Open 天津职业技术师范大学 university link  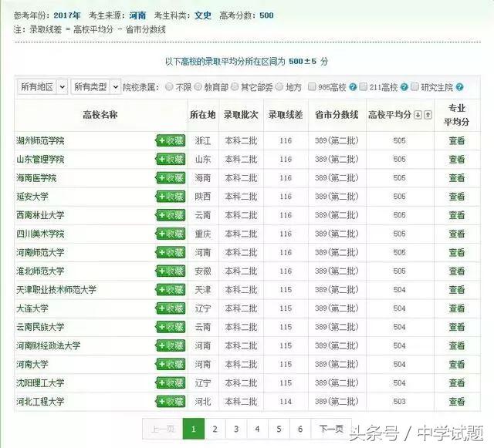(56, 290)
